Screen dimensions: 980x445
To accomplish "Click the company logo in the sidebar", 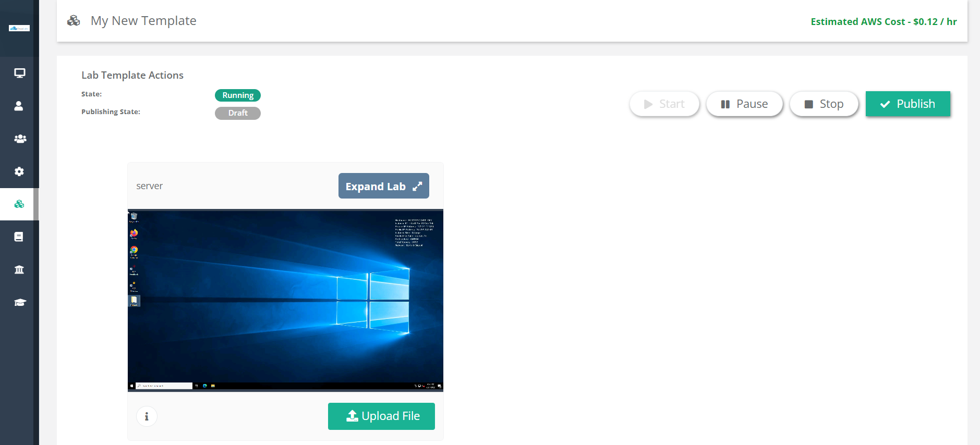I will tap(19, 28).
